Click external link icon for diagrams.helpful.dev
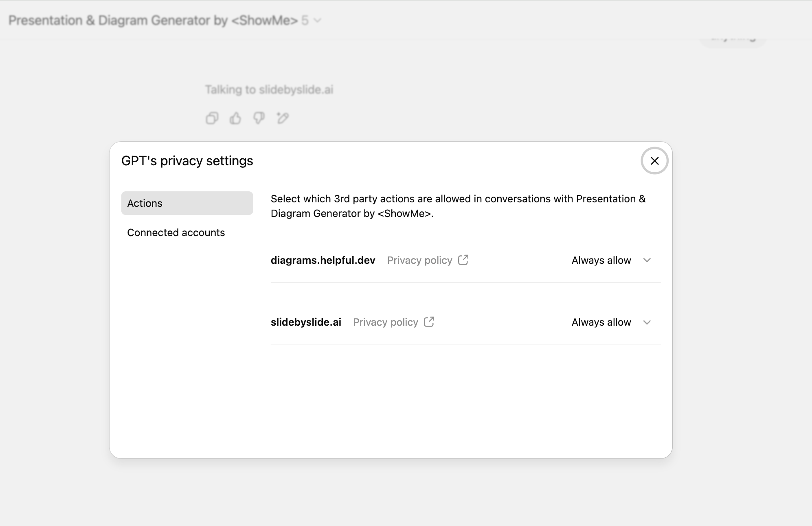Screen dimensions: 812x526 click(x=463, y=260)
